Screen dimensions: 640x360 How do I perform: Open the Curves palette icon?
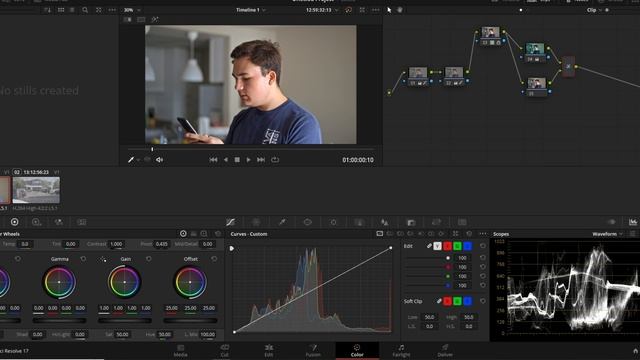pyautogui.click(x=231, y=222)
